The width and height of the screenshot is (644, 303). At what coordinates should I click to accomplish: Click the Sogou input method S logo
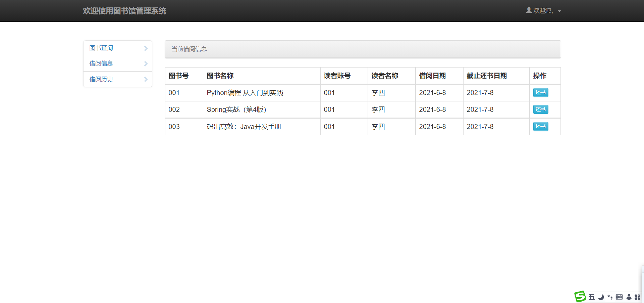(580, 297)
